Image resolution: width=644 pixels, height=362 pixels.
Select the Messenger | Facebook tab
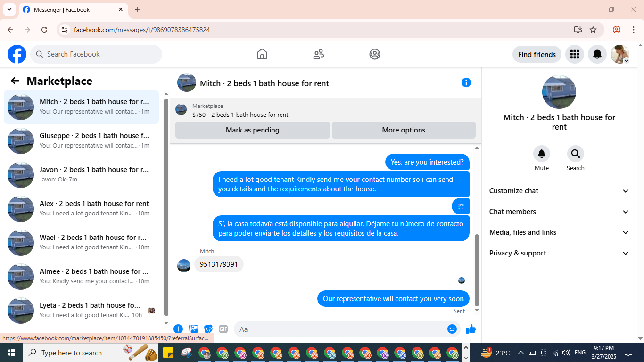pos(73,9)
